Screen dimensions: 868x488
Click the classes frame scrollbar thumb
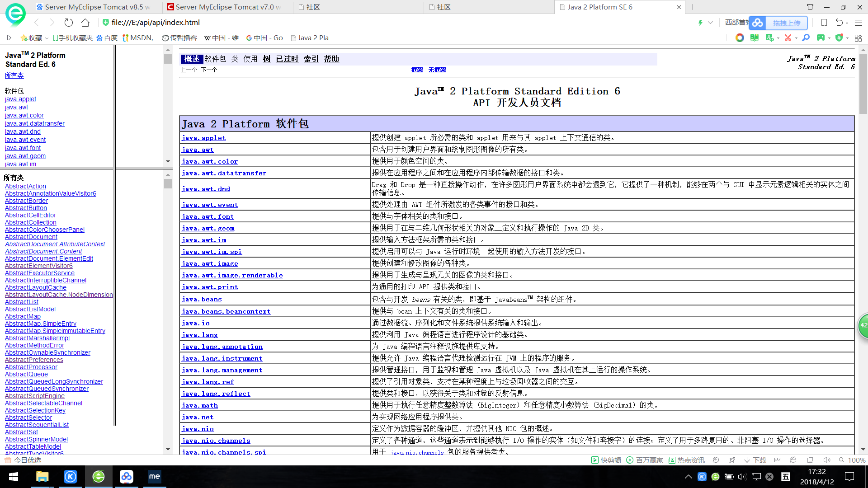168,183
